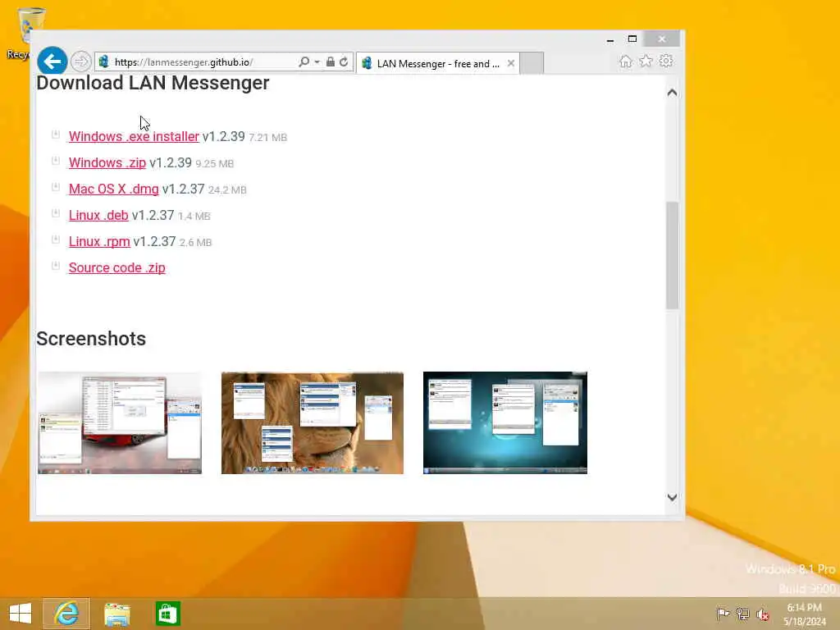The width and height of the screenshot is (840, 630).
Task: Download the Linux .rpm package
Action: [99, 242]
